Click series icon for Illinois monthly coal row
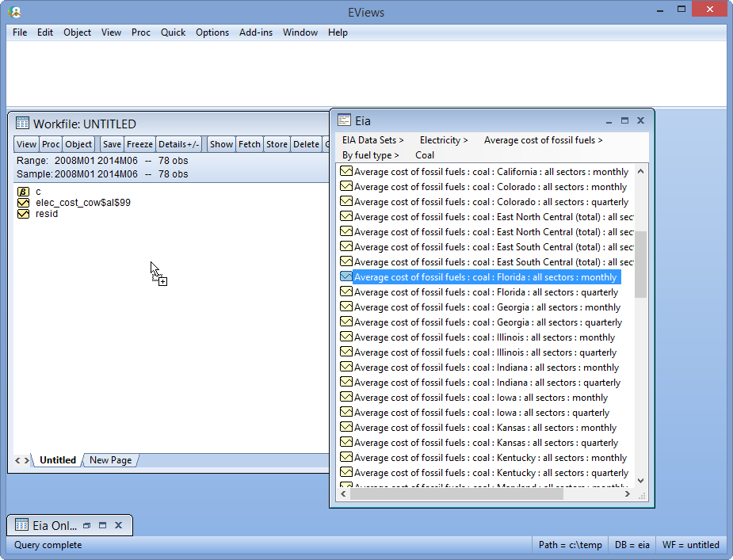This screenshot has height=560, width=733. (x=346, y=337)
